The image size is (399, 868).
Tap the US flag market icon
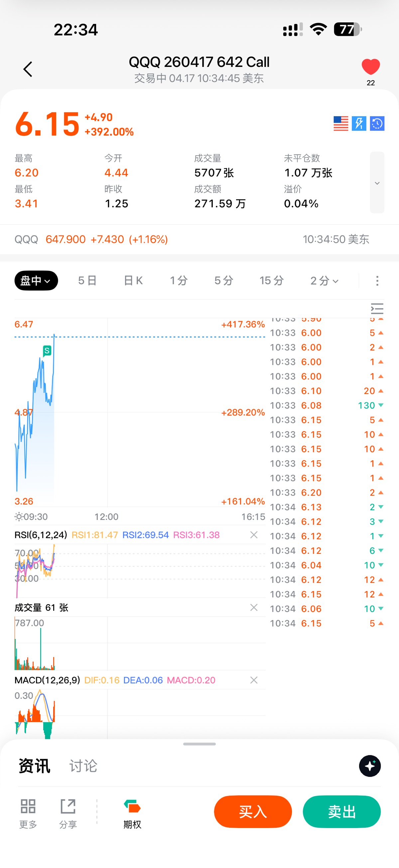coord(341,123)
